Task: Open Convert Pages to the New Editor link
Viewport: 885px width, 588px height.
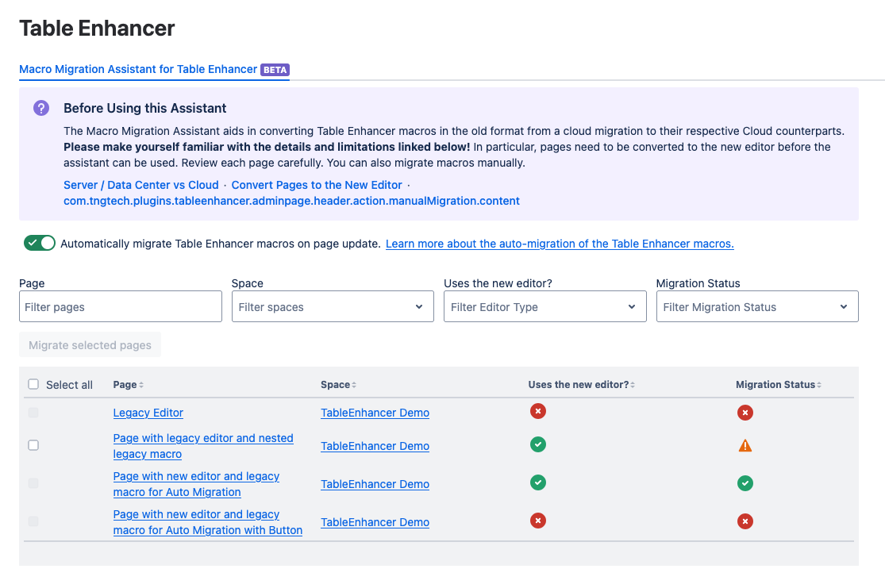Action: [317, 185]
